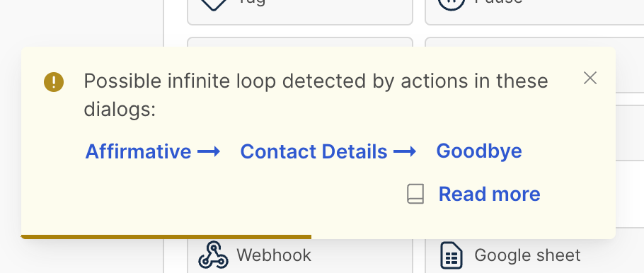Go to the Goodbye dialog link
This screenshot has width=644, height=273.
479,151
